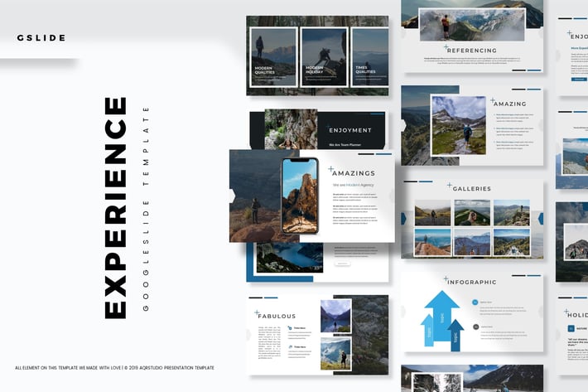This screenshot has height=392, width=588.
Task: Click the AMAZING slide heading
Action: pyautogui.click(x=509, y=104)
